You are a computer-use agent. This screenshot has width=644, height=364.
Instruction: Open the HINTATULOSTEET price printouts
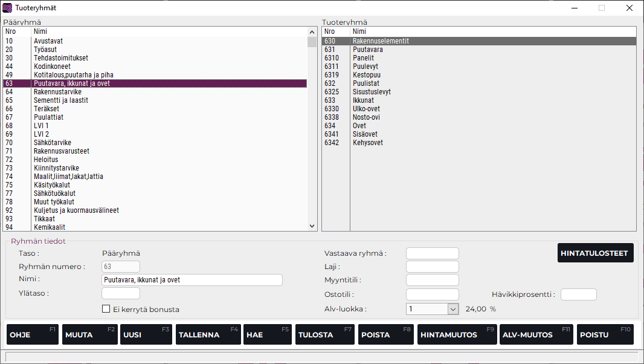[x=595, y=253]
